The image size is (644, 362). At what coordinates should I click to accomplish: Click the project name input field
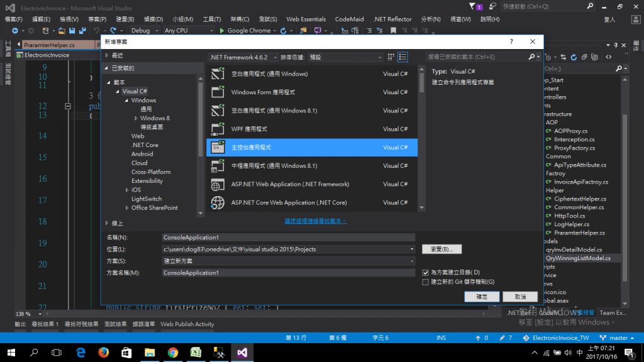coord(288,237)
